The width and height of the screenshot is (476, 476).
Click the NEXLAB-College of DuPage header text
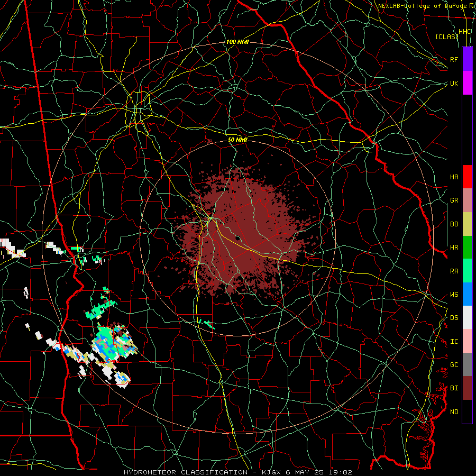pyautogui.click(x=422, y=6)
